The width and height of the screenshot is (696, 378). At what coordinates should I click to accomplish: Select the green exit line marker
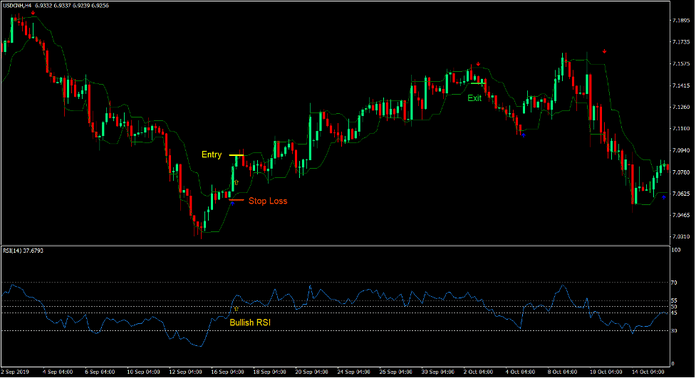pos(478,83)
